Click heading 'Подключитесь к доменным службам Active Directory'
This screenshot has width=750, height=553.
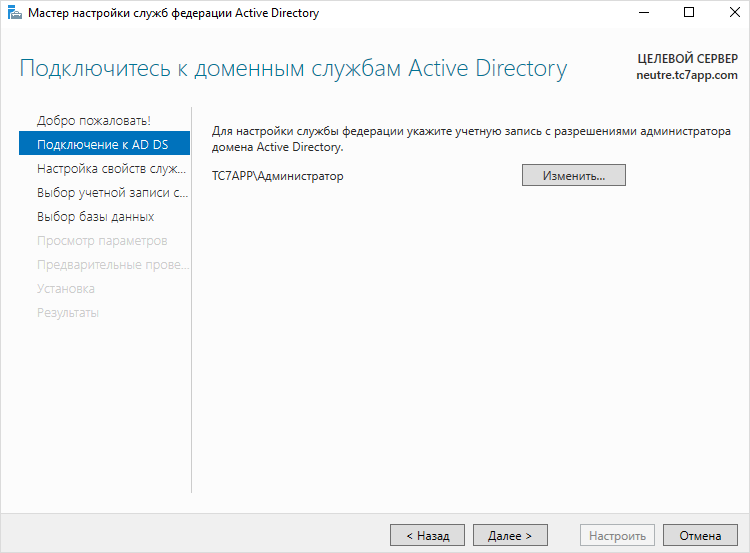tap(293, 68)
